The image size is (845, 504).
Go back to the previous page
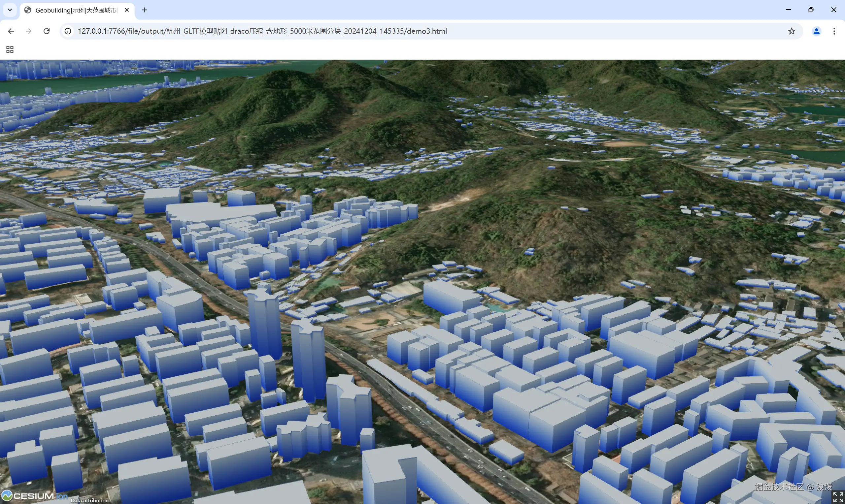(x=11, y=31)
